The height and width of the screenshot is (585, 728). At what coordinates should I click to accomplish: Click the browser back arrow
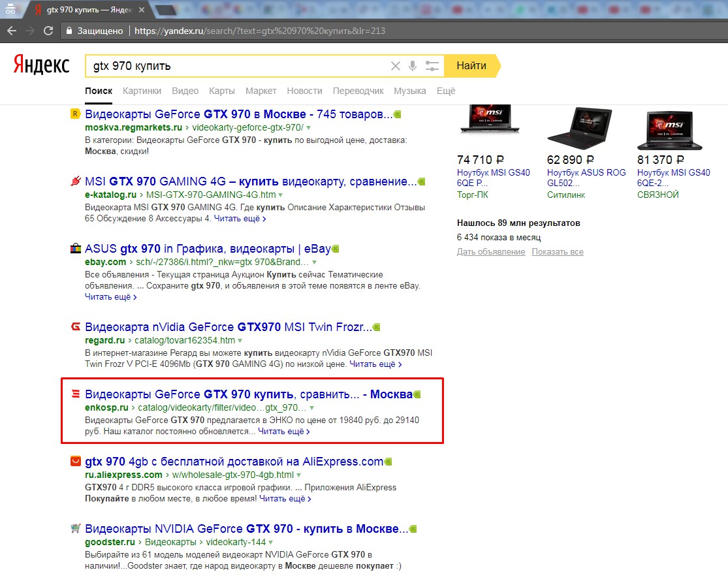tap(12, 31)
